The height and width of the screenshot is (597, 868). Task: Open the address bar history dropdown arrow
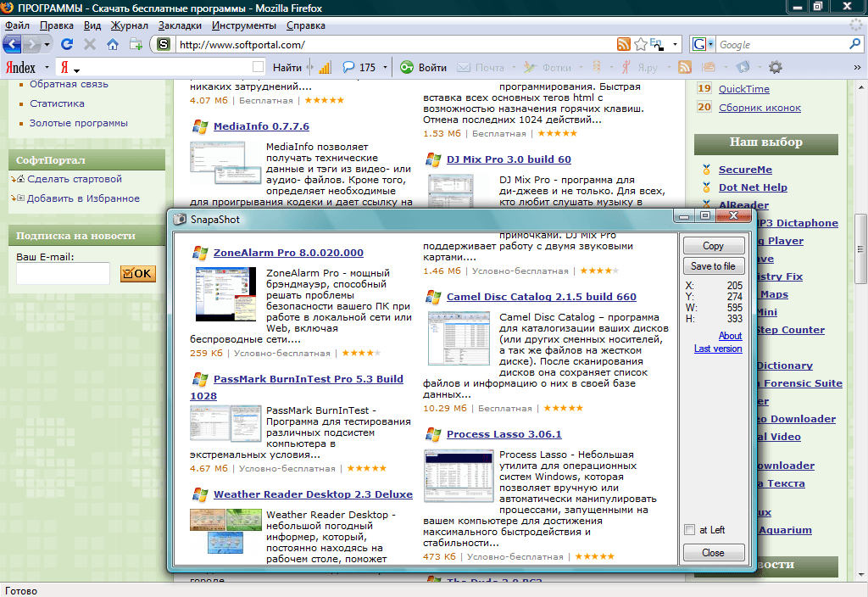[675, 44]
